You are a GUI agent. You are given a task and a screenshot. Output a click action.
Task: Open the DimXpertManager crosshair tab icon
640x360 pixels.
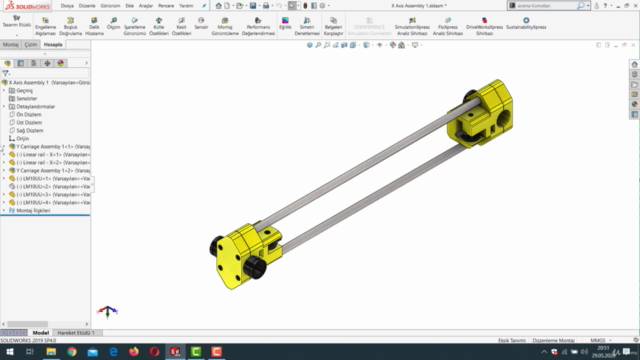47,63
